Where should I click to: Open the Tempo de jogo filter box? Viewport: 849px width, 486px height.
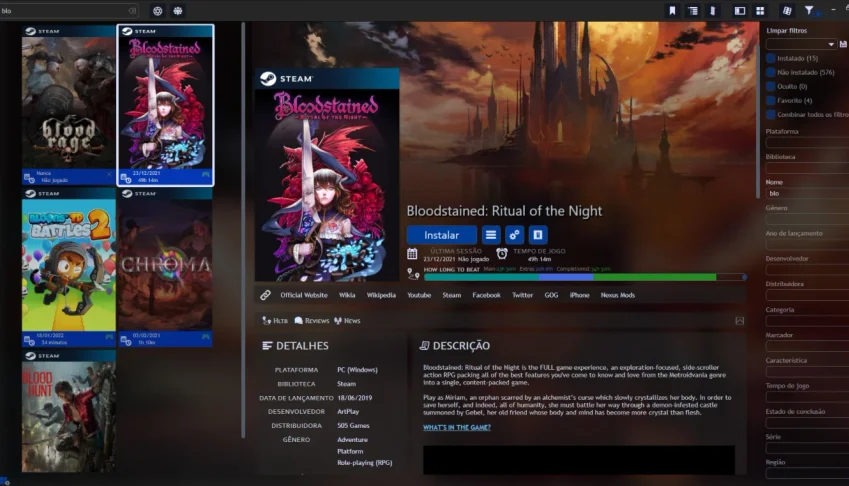coord(807,397)
